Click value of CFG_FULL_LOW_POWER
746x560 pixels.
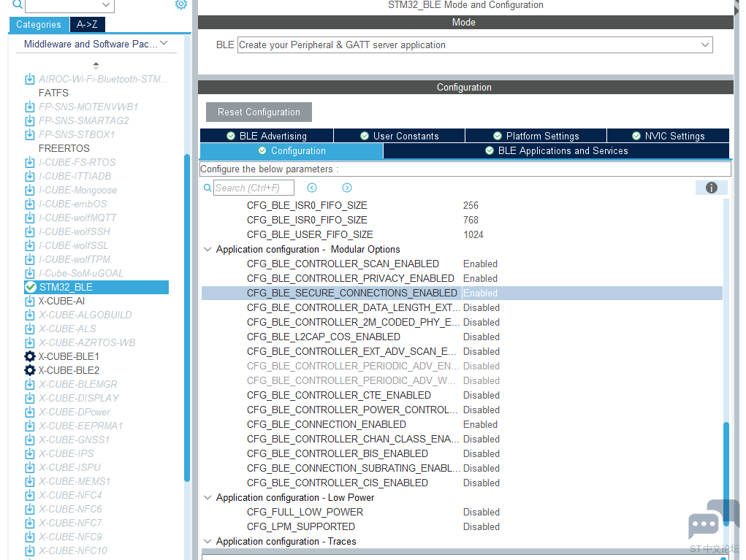(x=481, y=512)
